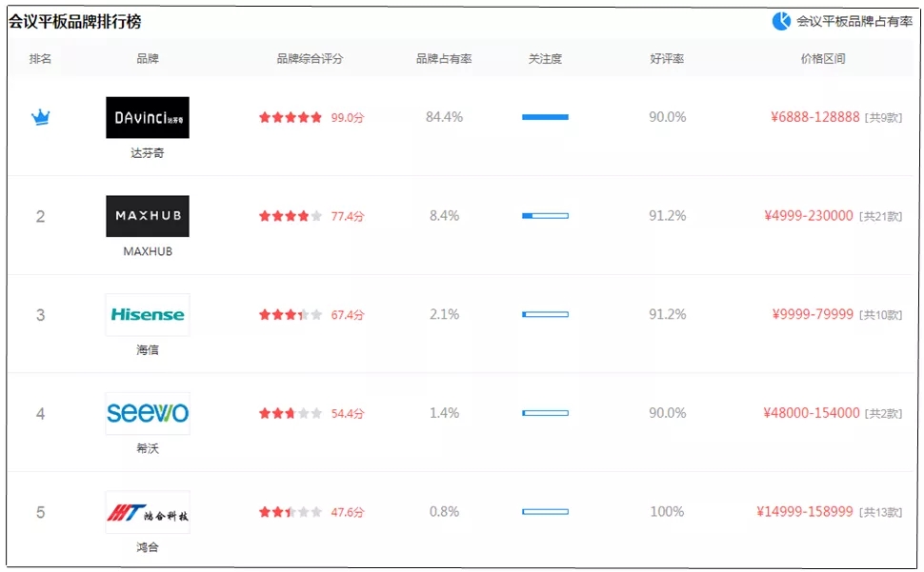The width and height of the screenshot is (924, 572).
Task: Click the 达芬奇 full attention bar
Action: tap(545, 117)
